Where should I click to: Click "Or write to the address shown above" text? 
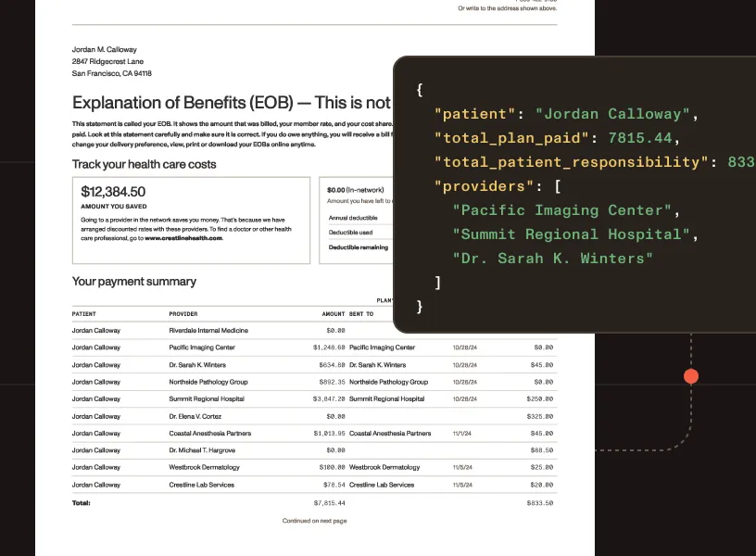click(507, 8)
